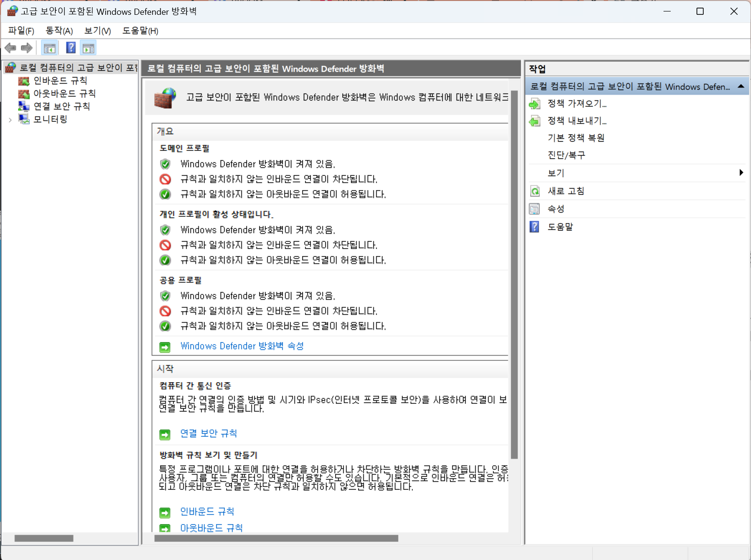Screen dimensions: 751x560
Task: Open the Windows Defender 방화벽 속성 link
Action: click(x=242, y=346)
